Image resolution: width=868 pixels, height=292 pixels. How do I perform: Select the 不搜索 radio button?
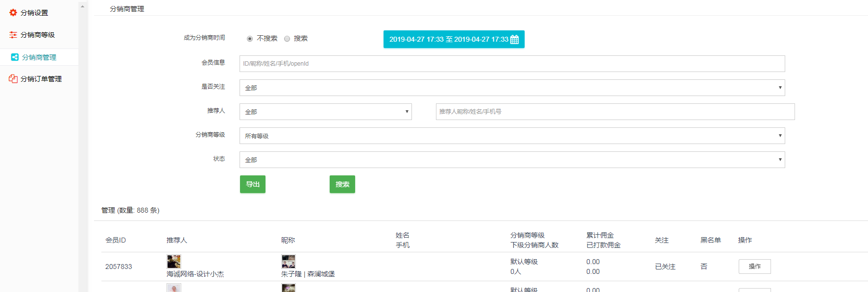click(x=250, y=39)
